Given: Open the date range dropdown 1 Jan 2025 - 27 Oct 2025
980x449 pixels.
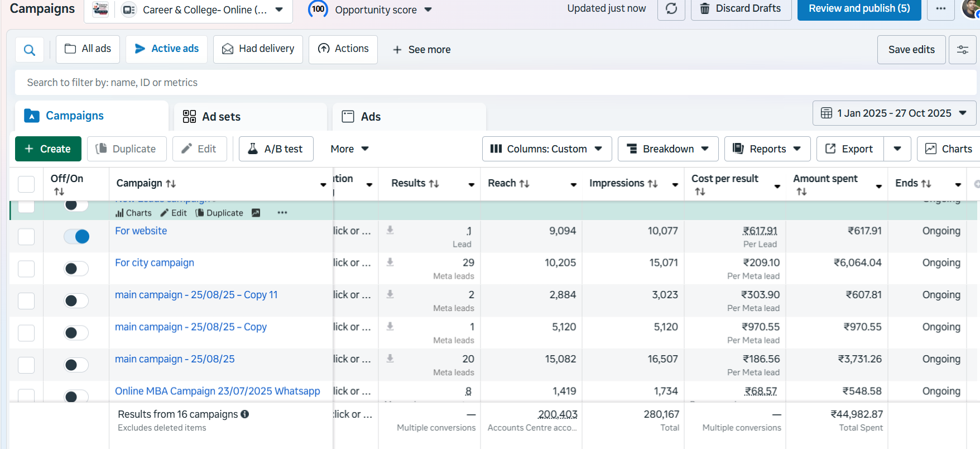Looking at the screenshot, I should 894,113.
